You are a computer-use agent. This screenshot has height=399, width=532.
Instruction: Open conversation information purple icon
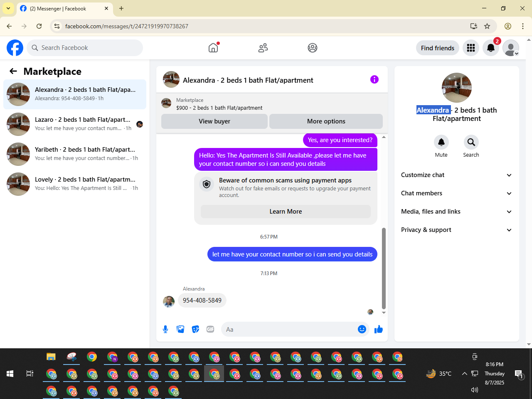coord(374,79)
